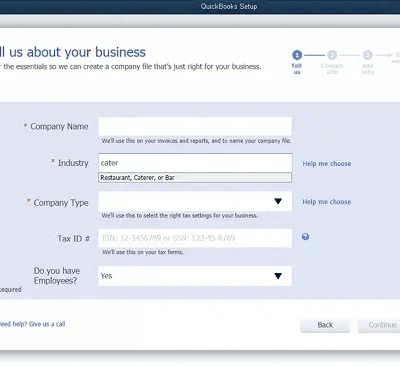Click the Tax ID # label
Screen dimensions: 400x366
73,239
